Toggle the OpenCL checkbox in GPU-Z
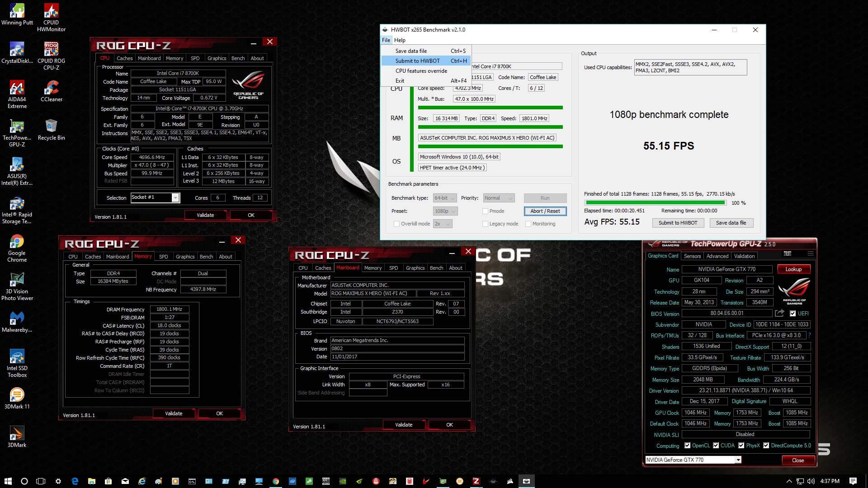Image resolution: width=868 pixels, height=488 pixels. pyautogui.click(x=687, y=446)
